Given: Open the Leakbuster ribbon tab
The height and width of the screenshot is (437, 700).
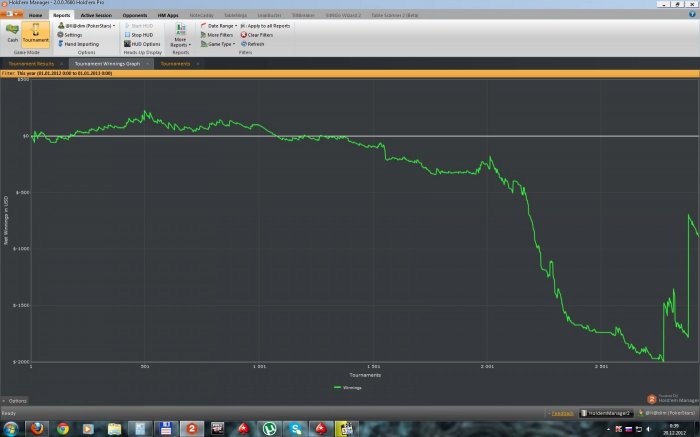Looking at the screenshot, I should coord(269,15).
